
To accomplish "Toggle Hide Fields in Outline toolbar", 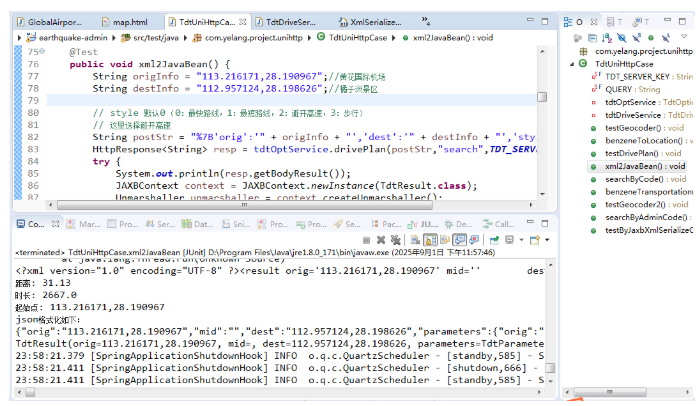I will tap(621, 38).
